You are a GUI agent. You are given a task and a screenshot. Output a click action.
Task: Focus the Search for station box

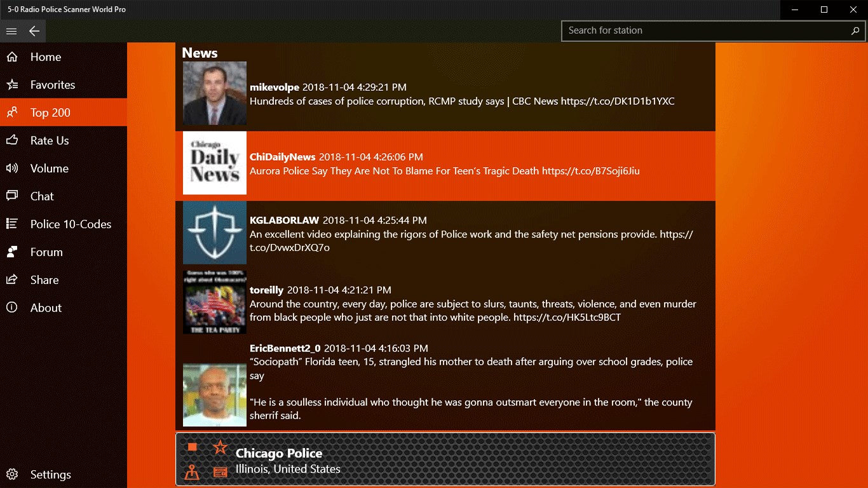click(x=713, y=30)
